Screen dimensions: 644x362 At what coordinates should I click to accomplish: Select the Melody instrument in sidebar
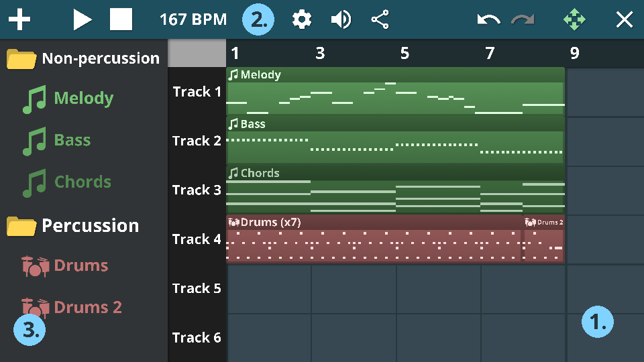coord(83,99)
